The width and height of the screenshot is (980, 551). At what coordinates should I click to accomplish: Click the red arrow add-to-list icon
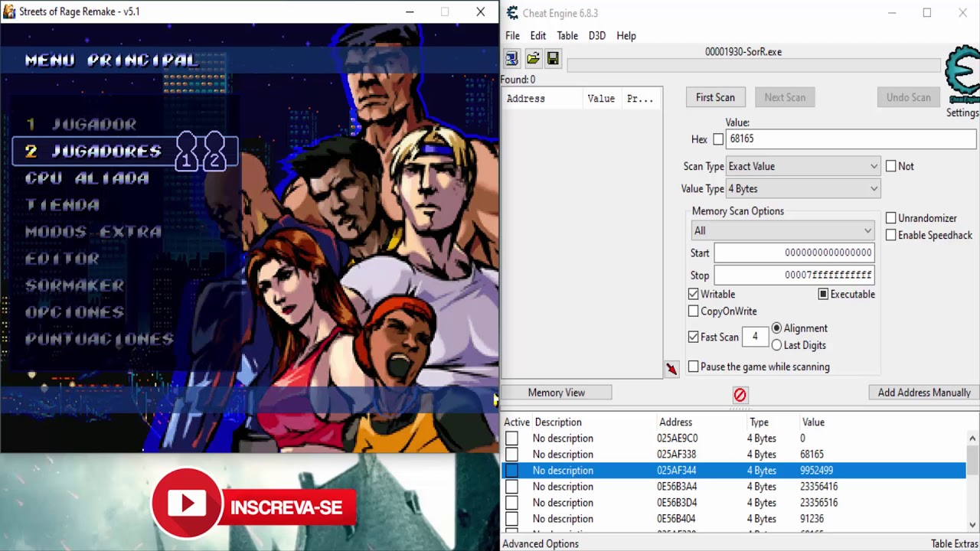point(671,370)
